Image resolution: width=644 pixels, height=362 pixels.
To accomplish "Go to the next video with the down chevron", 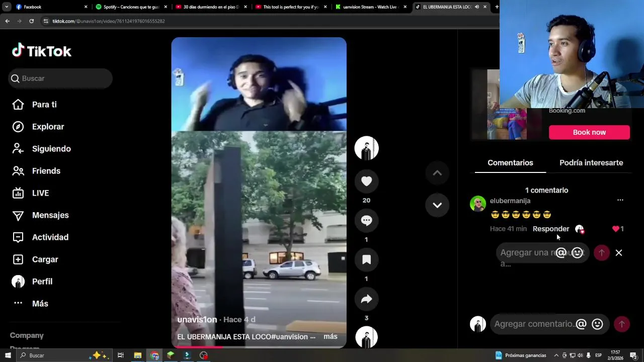I will coord(437,205).
